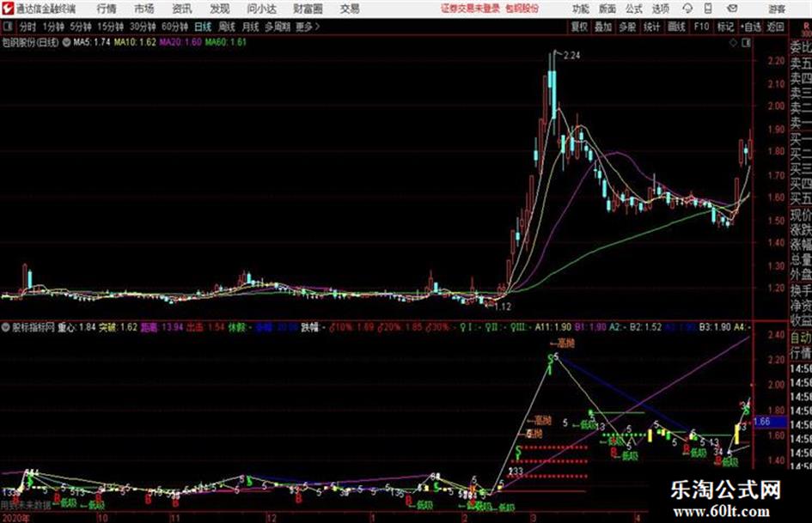Click the MA60: 1.61 indicator value
Image resolution: width=812 pixels, height=523 pixels.
click(x=225, y=42)
